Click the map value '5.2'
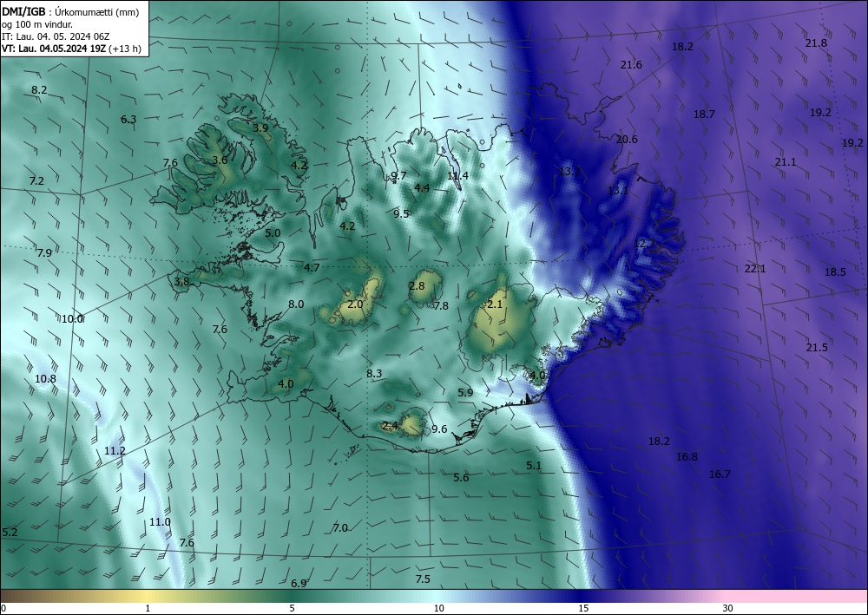Image resolution: width=868 pixels, height=615 pixels. (10, 532)
